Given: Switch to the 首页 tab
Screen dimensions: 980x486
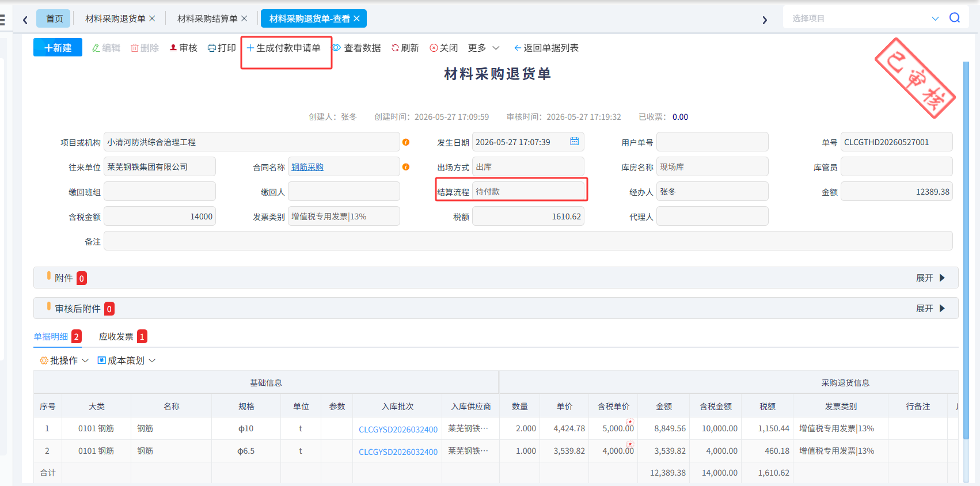Looking at the screenshot, I should pyautogui.click(x=54, y=18).
